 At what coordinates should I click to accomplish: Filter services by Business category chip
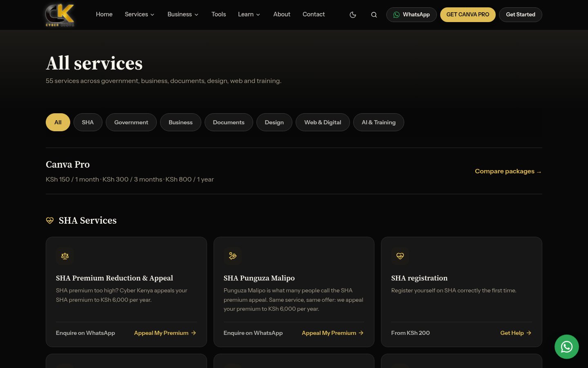pyautogui.click(x=180, y=122)
